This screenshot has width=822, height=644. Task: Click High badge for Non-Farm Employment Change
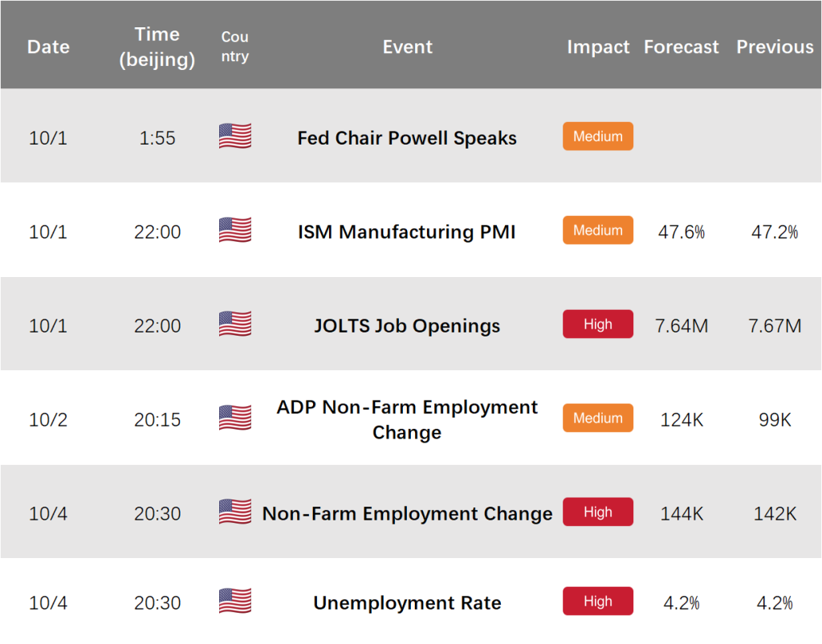[597, 512]
